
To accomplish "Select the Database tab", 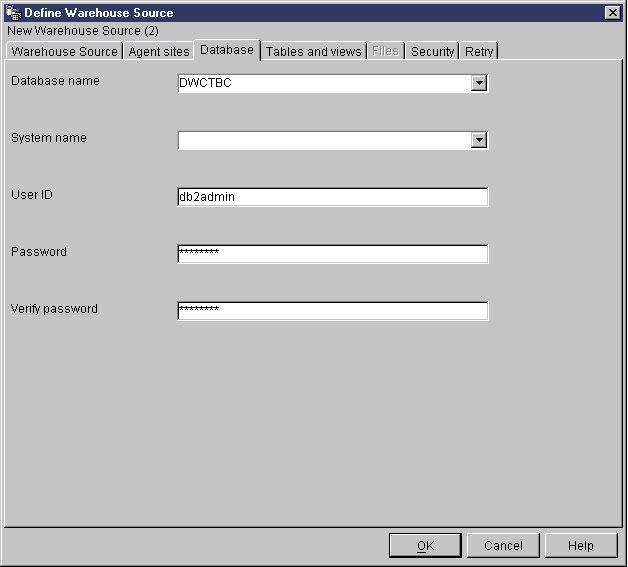I will (227, 50).
